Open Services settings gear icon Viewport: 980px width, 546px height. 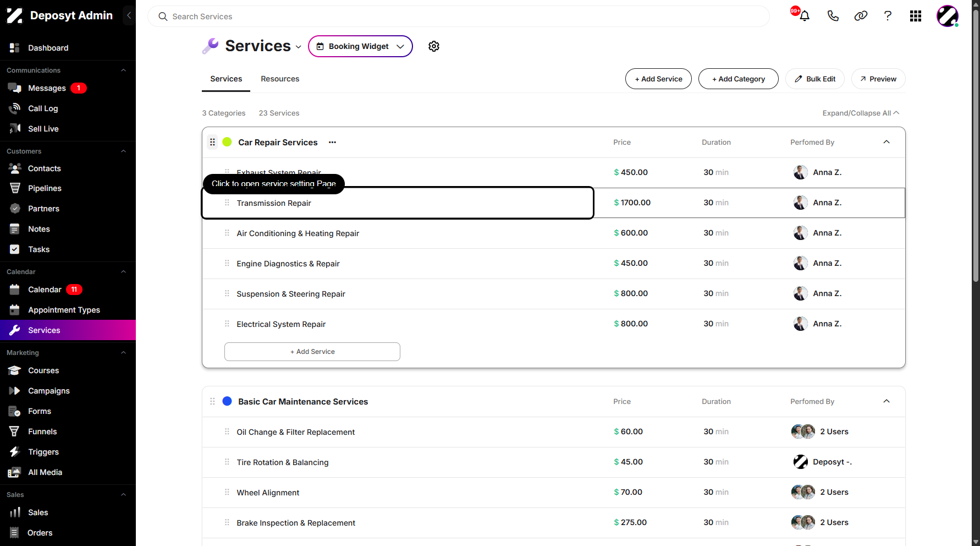coord(434,46)
